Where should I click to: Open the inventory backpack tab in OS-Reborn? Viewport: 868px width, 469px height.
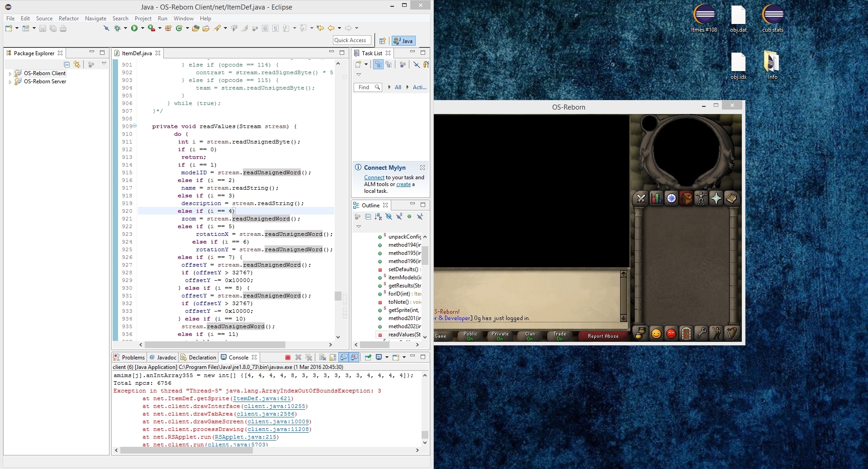[x=686, y=198]
